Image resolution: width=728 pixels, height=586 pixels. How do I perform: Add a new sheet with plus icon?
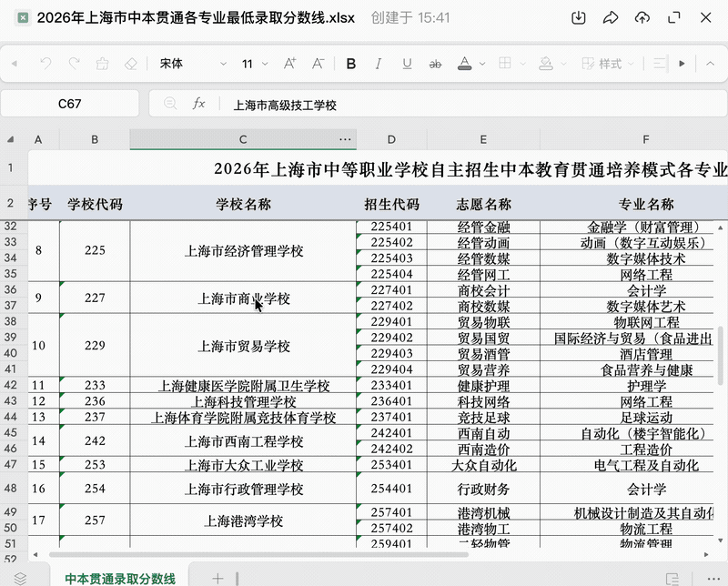coord(217,579)
